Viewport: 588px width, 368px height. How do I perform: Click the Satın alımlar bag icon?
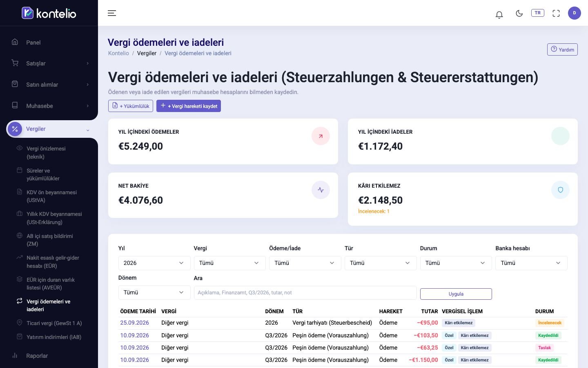click(x=15, y=84)
